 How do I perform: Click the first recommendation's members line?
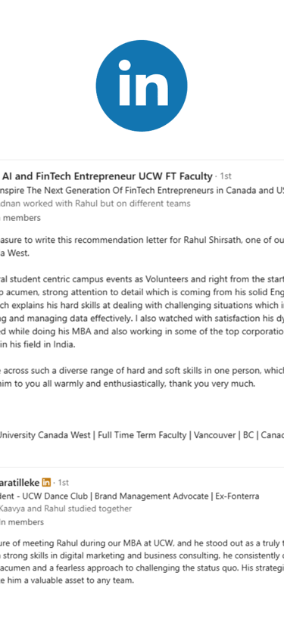[20, 218]
